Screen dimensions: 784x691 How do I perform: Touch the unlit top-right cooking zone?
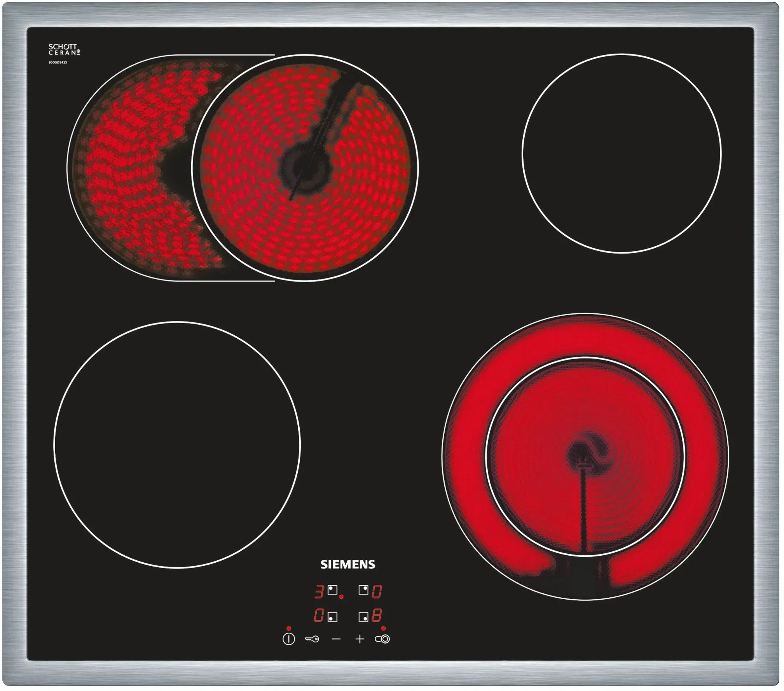[x=621, y=154]
